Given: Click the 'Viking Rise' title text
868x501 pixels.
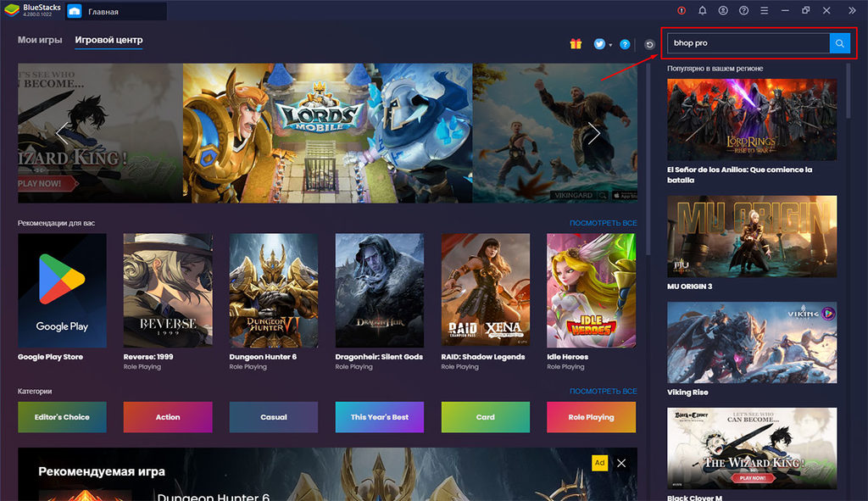Looking at the screenshot, I should [687, 392].
